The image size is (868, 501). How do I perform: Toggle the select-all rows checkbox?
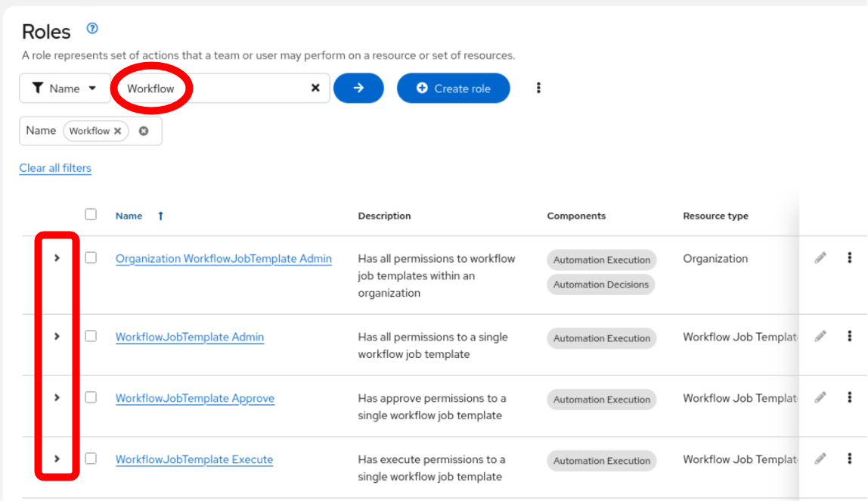pos(91,214)
